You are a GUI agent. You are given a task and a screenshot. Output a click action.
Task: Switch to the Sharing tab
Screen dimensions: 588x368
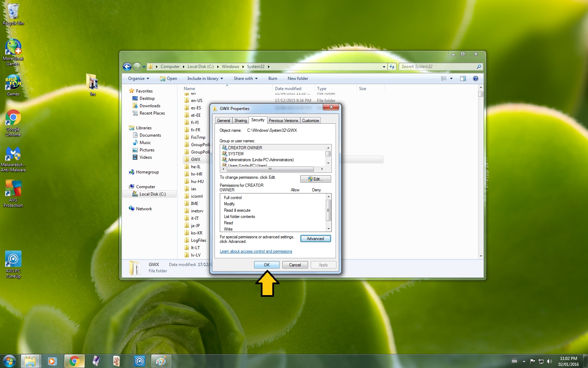pyautogui.click(x=240, y=121)
